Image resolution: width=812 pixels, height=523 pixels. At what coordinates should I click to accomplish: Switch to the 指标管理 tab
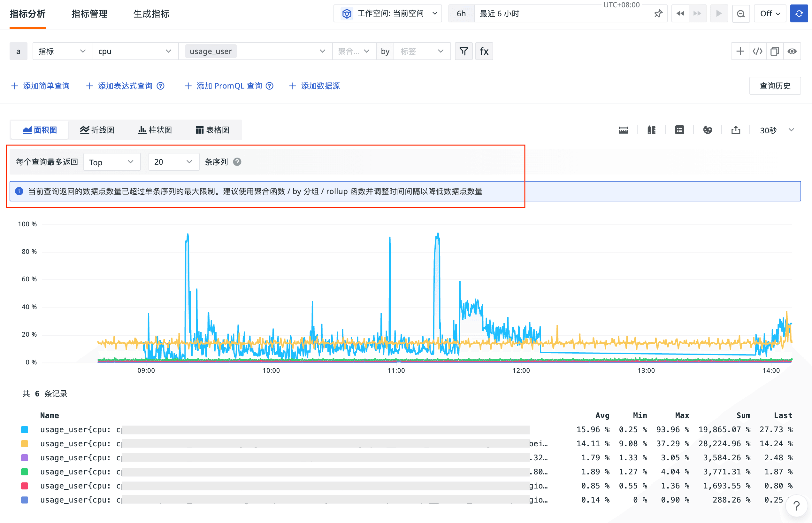click(89, 14)
